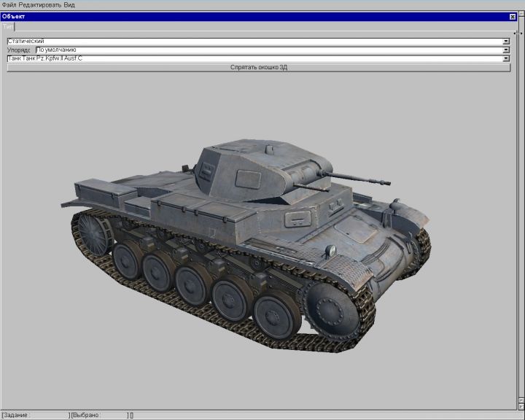The image size is (525, 420).
Task: Click the Спрятать окошко 3Д button
Action: (x=258, y=67)
